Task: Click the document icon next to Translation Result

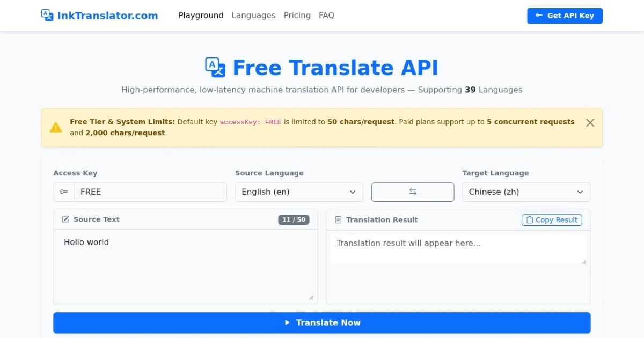Action: click(x=338, y=220)
